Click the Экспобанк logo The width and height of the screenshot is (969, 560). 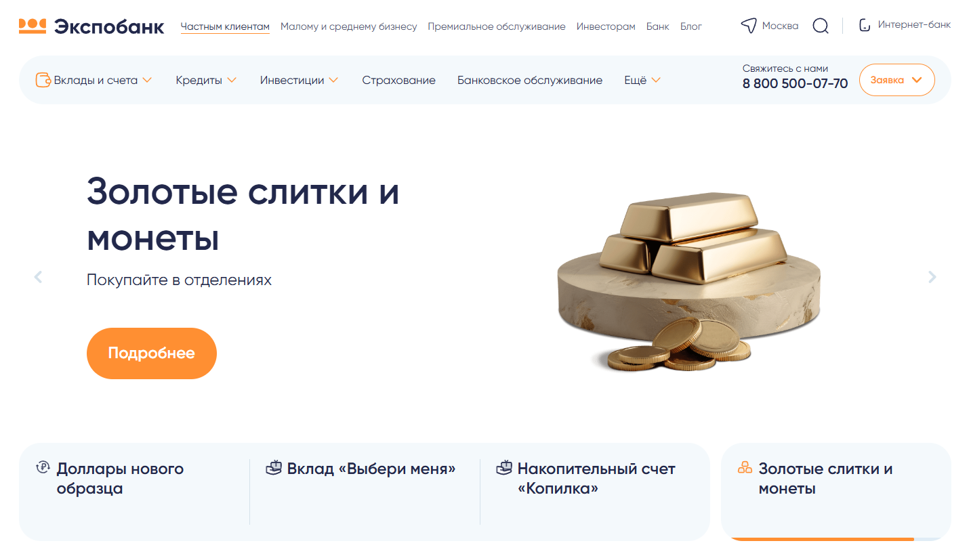point(91,26)
